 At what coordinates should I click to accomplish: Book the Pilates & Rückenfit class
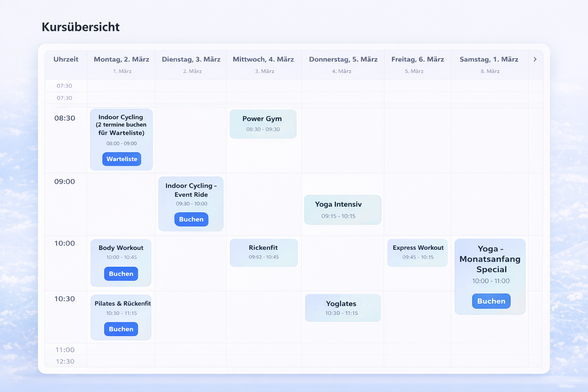(x=121, y=329)
